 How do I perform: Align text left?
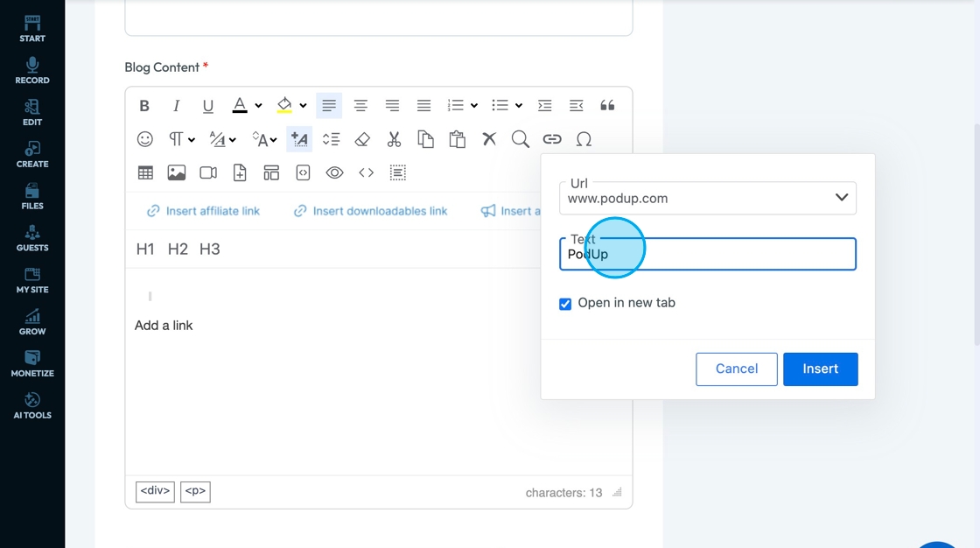[x=329, y=106]
